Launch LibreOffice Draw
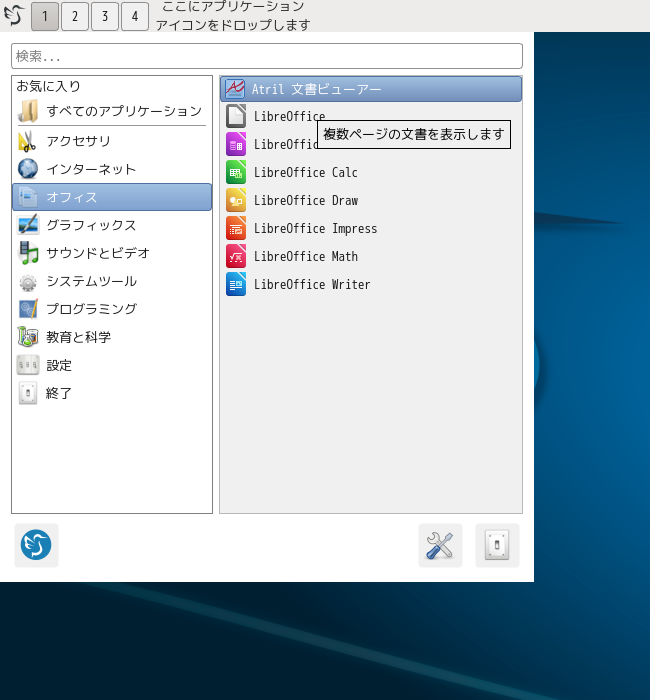The image size is (650, 700). (371, 200)
